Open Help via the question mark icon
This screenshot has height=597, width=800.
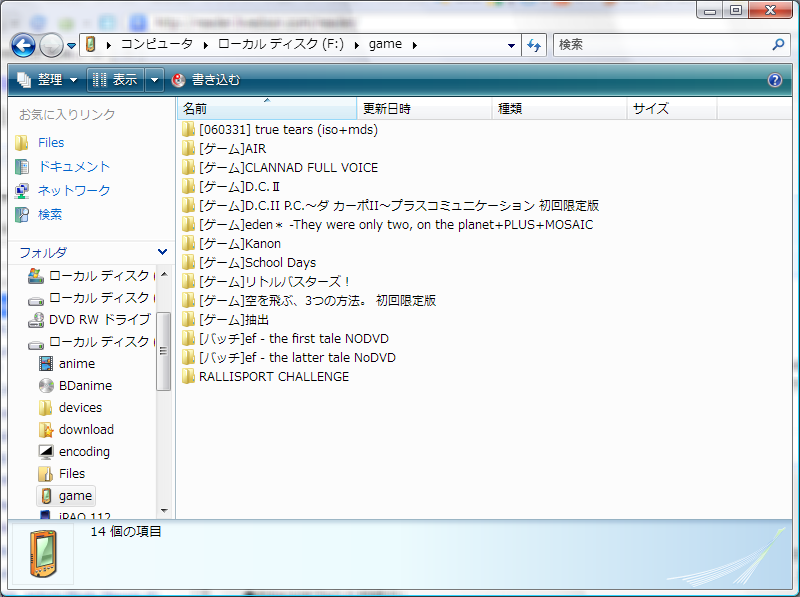(x=774, y=80)
